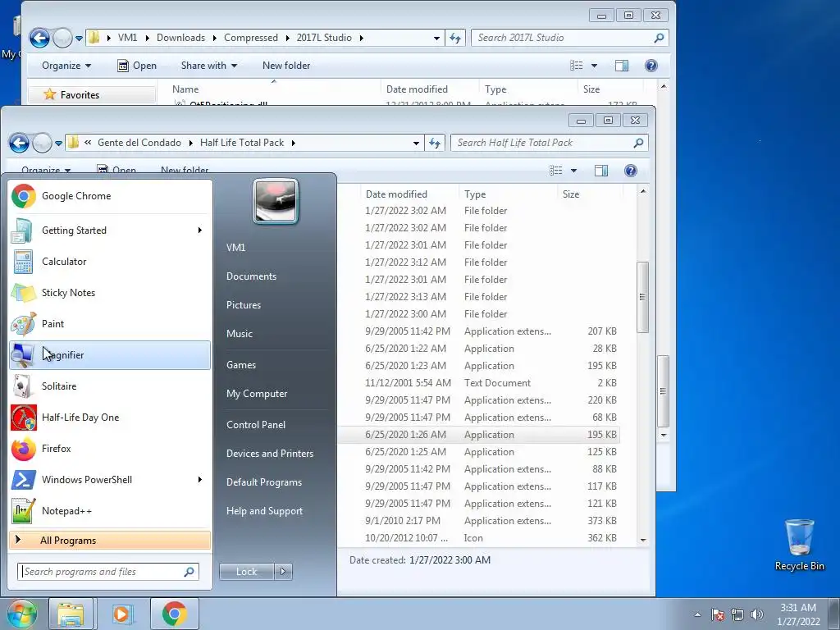Open Devices and Printers

pos(269,454)
